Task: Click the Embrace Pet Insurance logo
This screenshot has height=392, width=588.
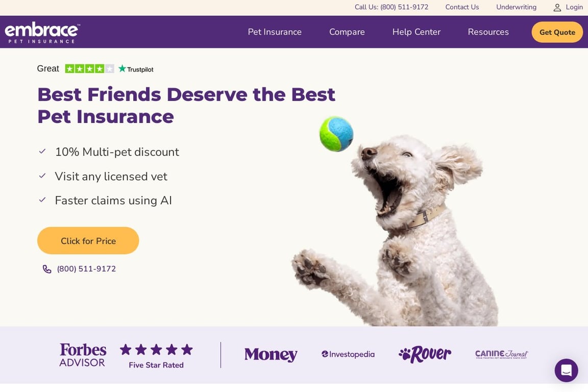Action: coord(41,31)
